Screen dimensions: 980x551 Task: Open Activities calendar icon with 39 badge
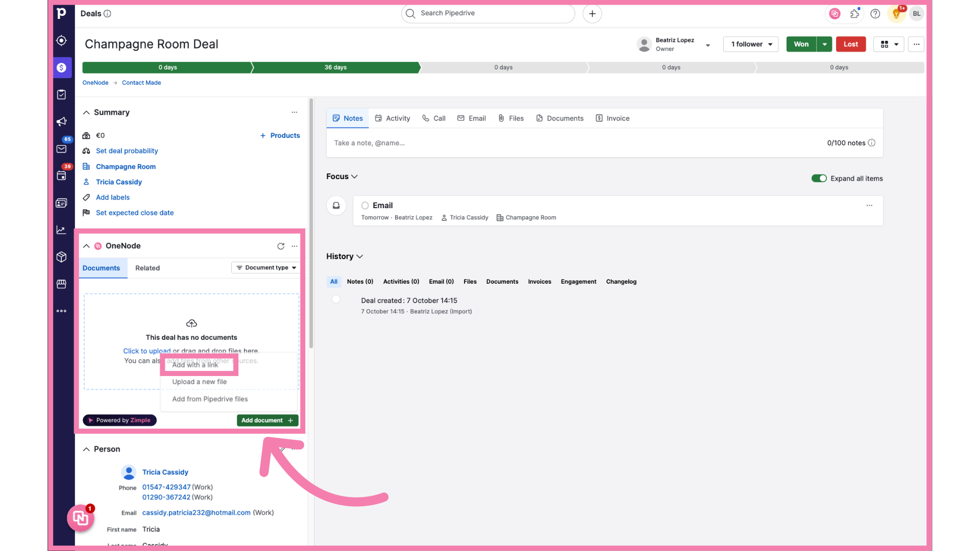(61, 176)
